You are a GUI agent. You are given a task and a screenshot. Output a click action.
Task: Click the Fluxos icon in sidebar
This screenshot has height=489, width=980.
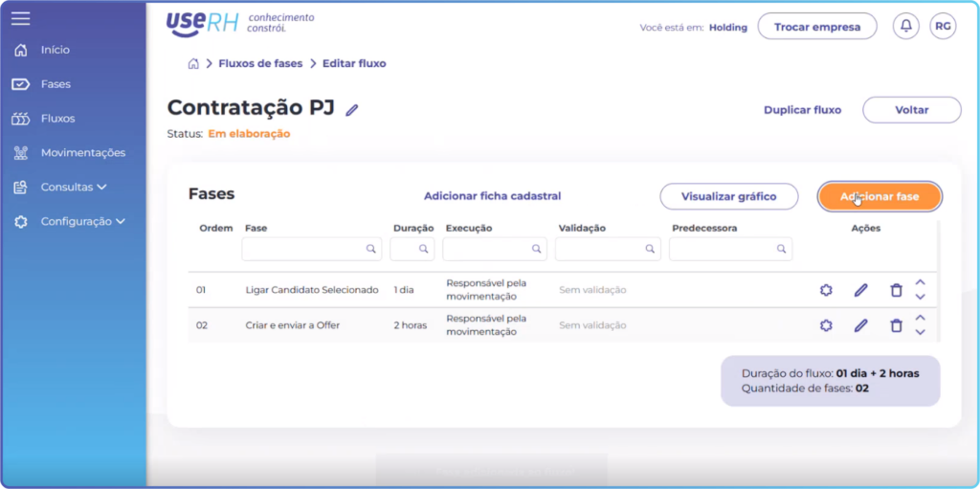tap(21, 119)
